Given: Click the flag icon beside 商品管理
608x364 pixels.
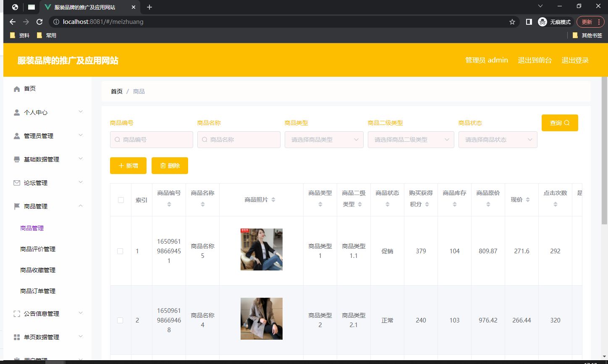Looking at the screenshot, I should pyautogui.click(x=17, y=206).
